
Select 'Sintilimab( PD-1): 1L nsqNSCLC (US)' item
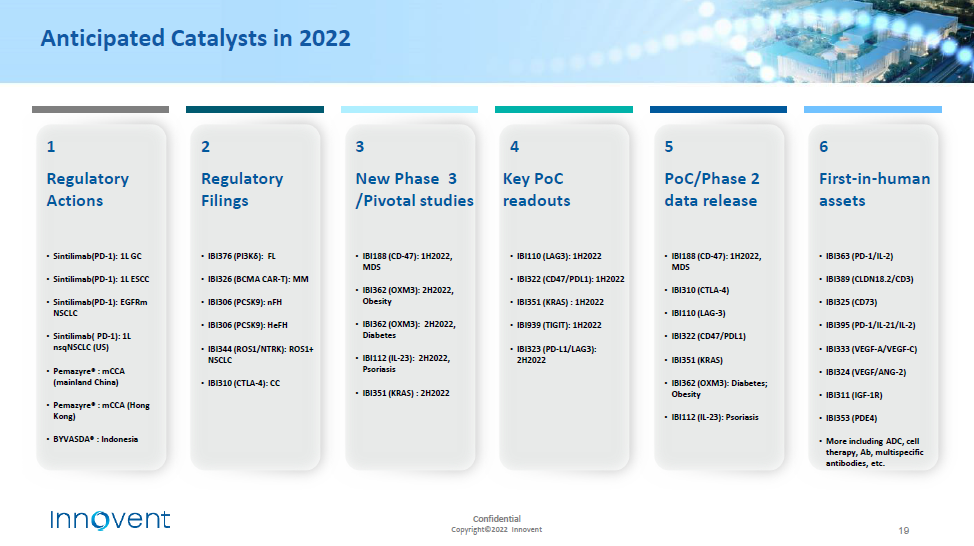92,342
